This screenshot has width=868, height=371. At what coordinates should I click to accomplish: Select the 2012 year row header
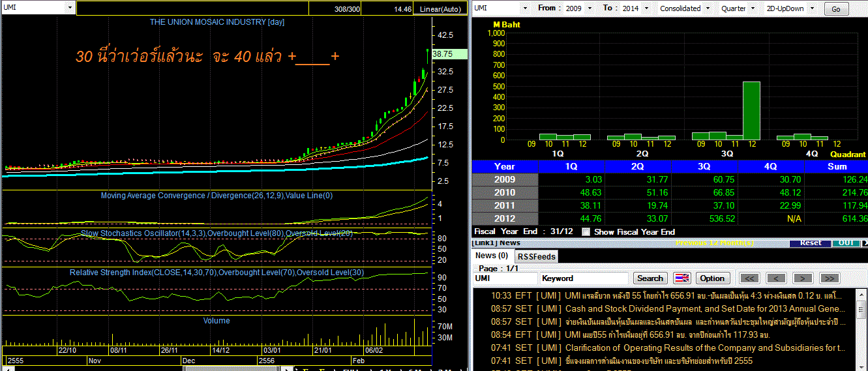[505, 218]
